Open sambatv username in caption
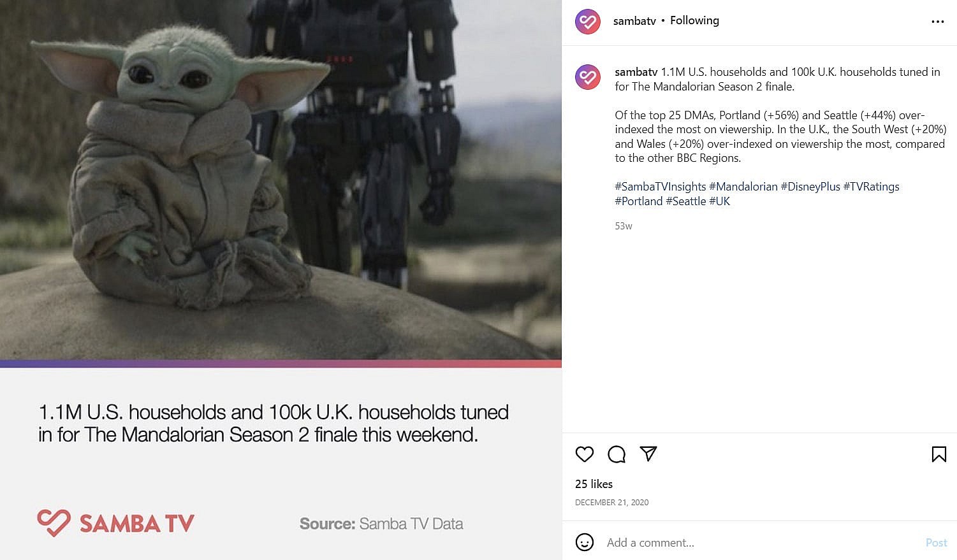Screen dimensions: 957x560 click(636, 72)
